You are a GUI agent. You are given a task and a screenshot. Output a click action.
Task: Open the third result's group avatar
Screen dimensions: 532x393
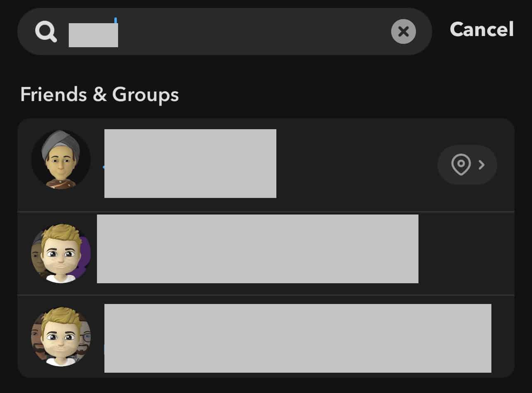61,337
